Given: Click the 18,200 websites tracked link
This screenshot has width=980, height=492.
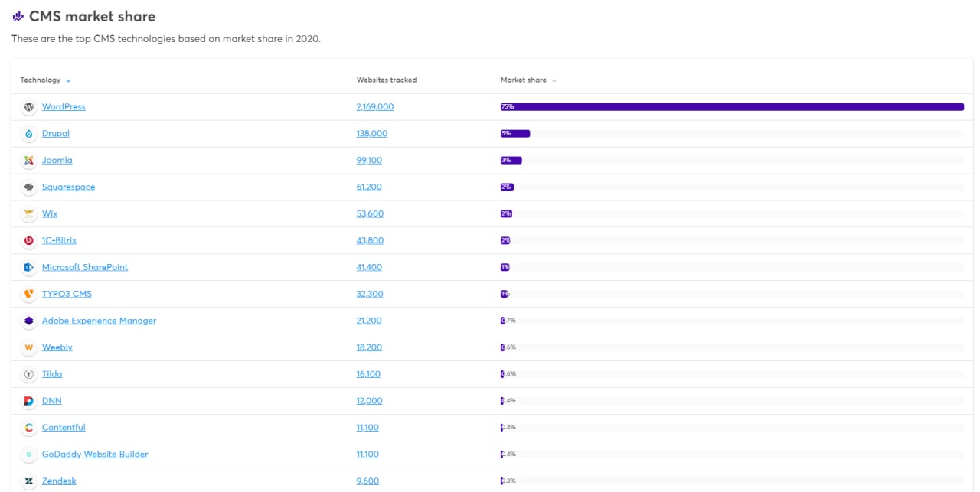Looking at the screenshot, I should tap(369, 348).
